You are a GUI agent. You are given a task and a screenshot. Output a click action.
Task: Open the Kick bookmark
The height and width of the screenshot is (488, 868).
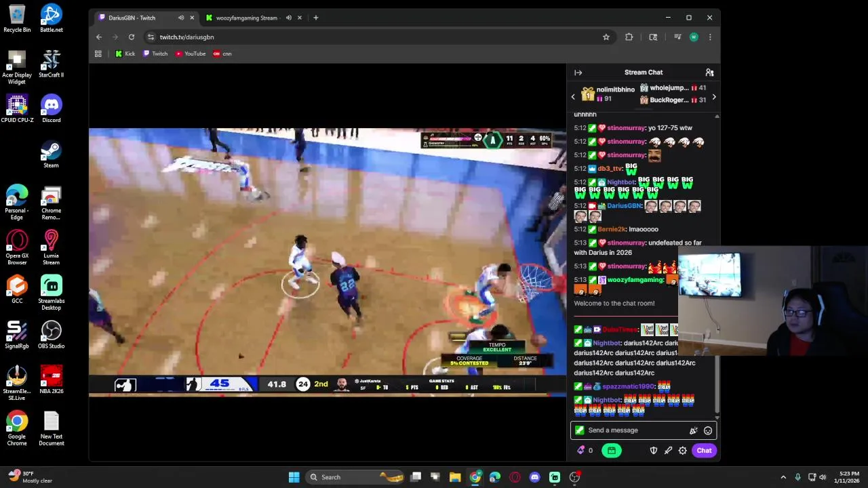point(125,54)
